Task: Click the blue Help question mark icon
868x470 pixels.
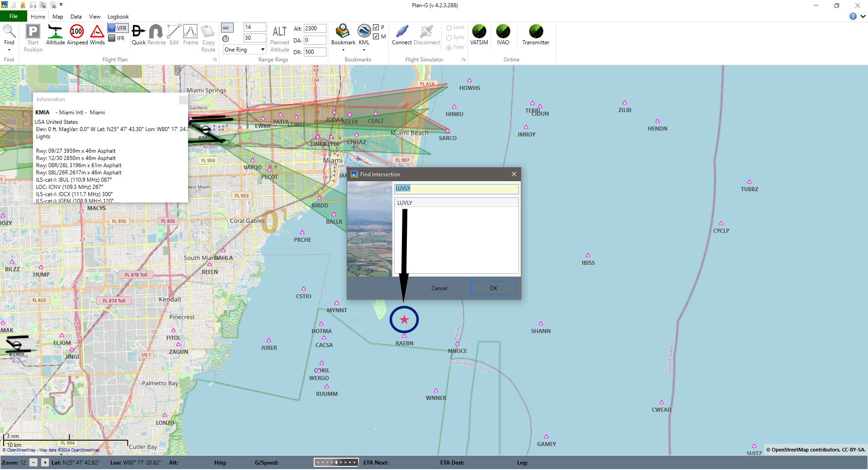Action: (x=853, y=16)
